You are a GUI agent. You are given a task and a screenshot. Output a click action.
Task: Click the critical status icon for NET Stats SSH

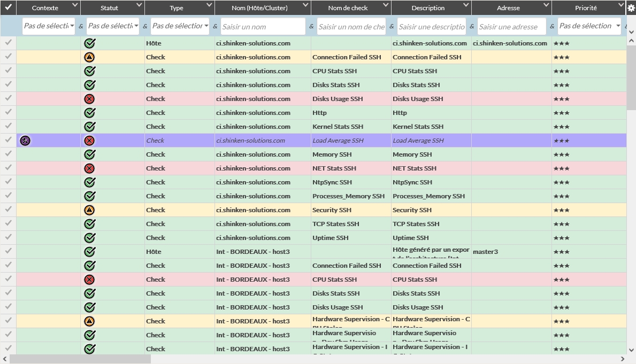[x=90, y=168]
